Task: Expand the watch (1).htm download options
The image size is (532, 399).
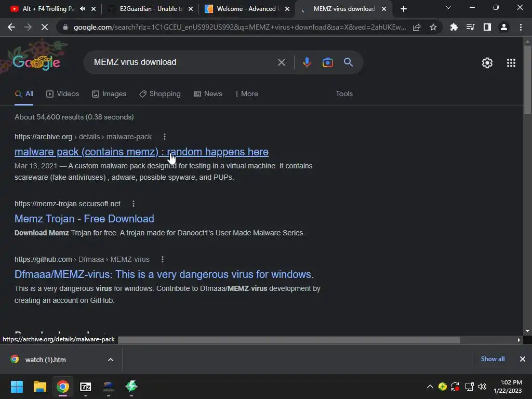Action: tap(111, 360)
